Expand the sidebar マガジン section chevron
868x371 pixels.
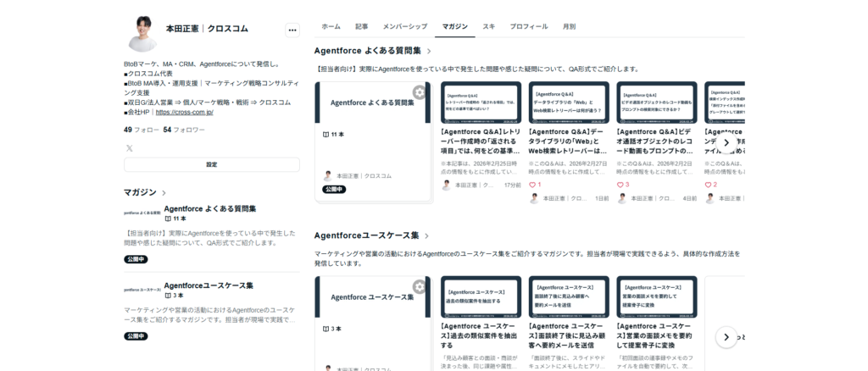pos(164,193)
